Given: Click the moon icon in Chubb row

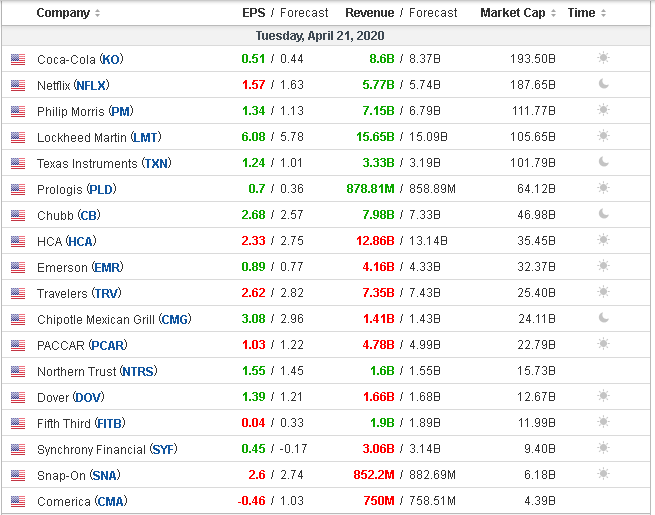Looking at the screenshot, I should (x=603, y=215).
